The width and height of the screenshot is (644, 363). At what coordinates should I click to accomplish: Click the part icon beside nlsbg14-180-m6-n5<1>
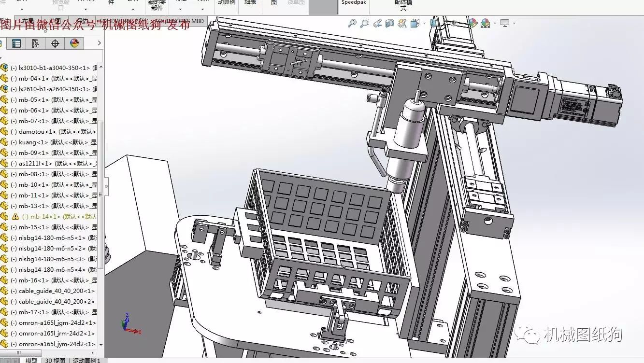tap(4, 238)
